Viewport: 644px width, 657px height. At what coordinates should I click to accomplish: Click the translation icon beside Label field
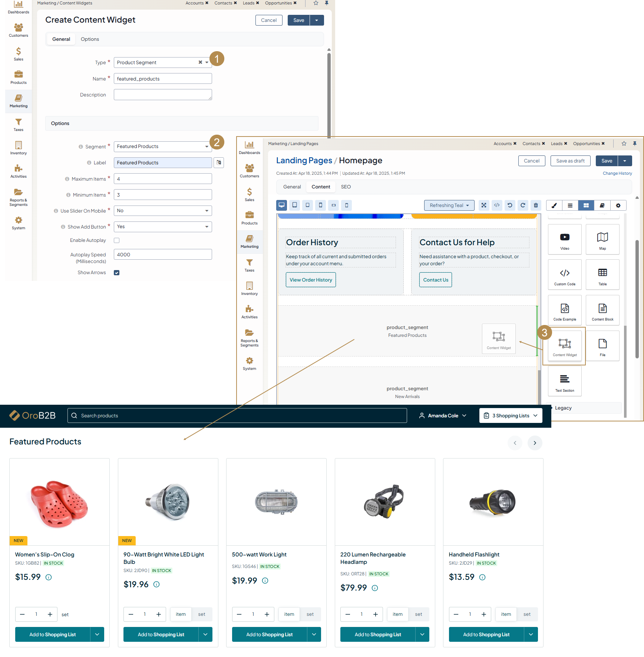click(219, 162)
